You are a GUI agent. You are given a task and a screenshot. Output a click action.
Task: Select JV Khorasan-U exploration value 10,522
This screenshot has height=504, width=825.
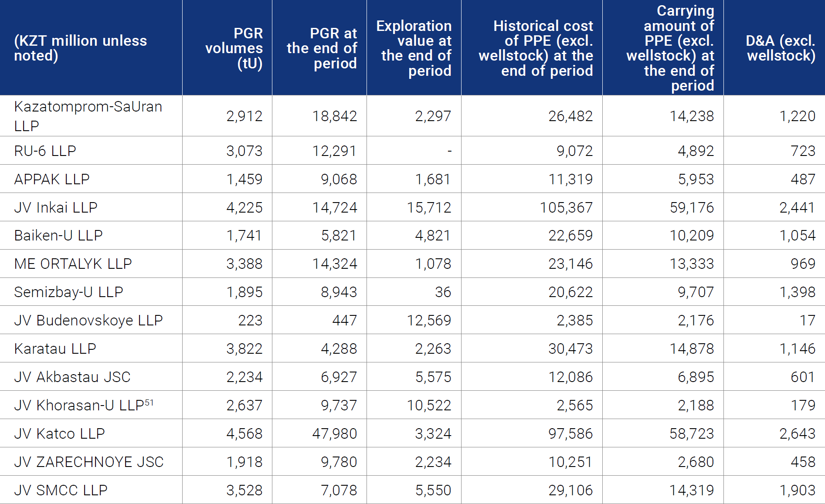(x=429, y=405)
